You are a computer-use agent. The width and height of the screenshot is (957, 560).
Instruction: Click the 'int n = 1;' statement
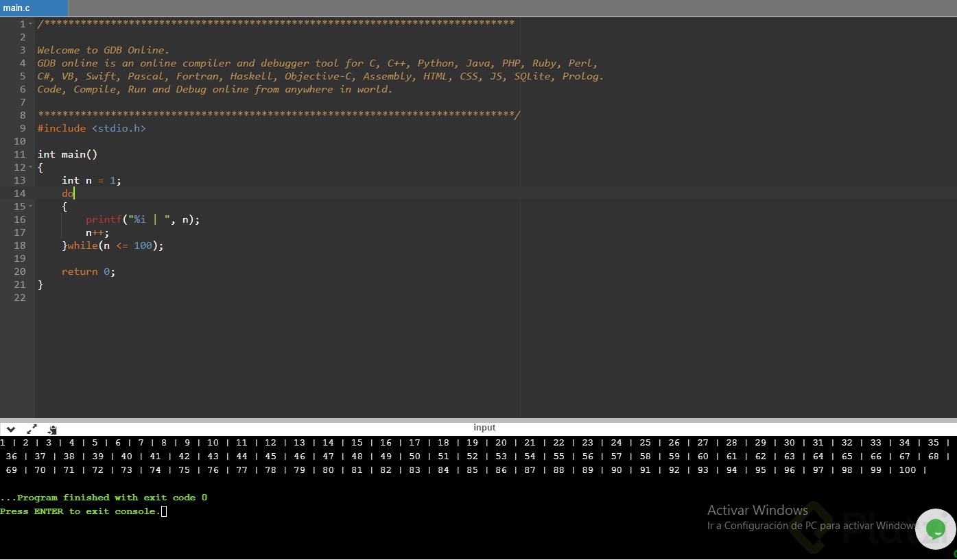91,180
